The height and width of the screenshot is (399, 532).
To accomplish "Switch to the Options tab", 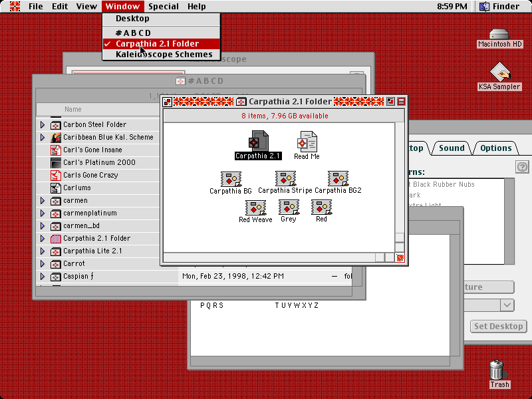I will [495, 148].
